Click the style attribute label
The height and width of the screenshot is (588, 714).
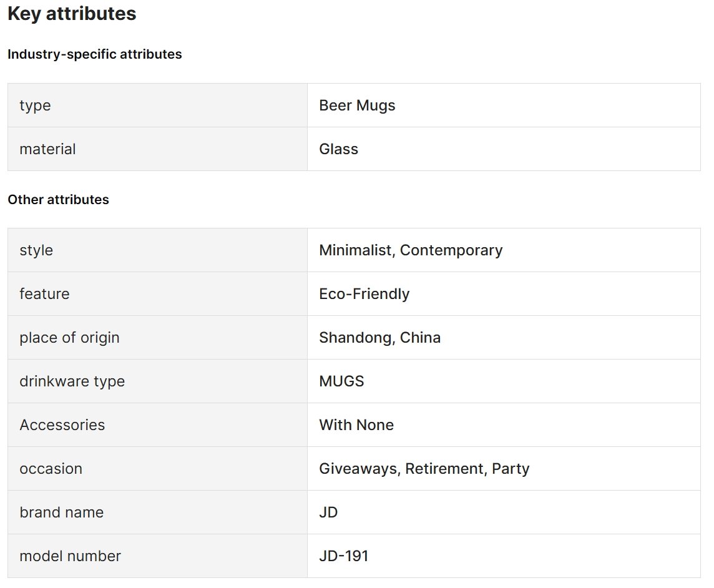coord(36,250)
